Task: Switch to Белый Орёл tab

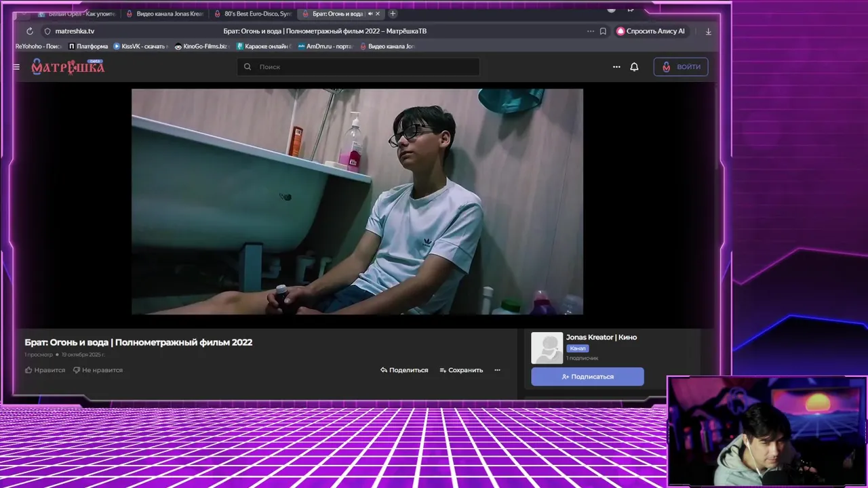Action: tap(77, 14)
